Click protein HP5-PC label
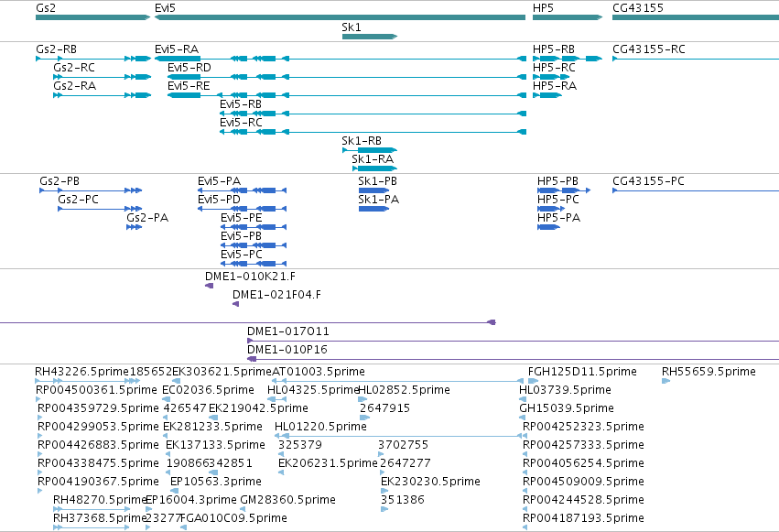This screenshot has width=779, height=532. click(558, 200)
